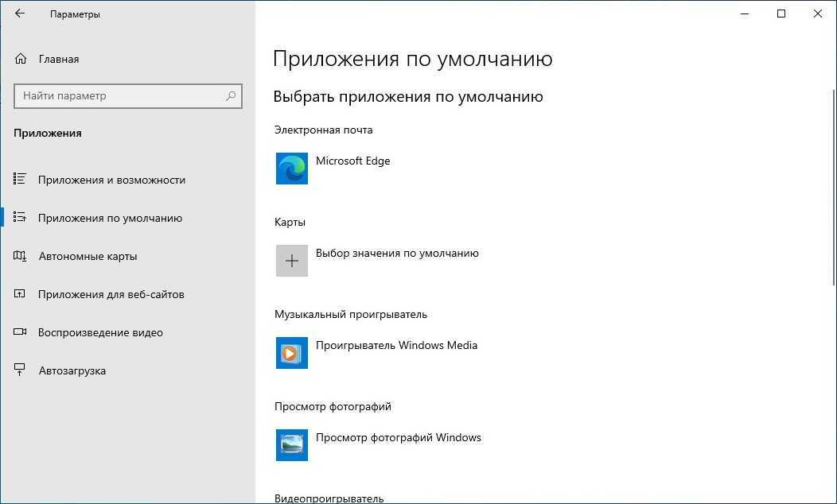837x504 pixels.
Task: Click the Музыкальный проигрыватель category label
Action: [351, 314]
